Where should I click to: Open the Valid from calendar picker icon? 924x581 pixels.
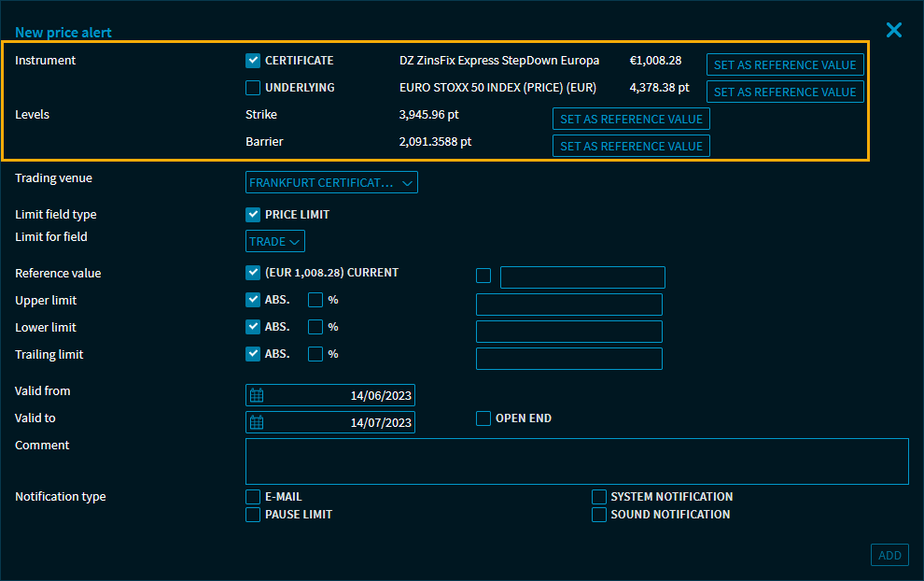[257, 395]
